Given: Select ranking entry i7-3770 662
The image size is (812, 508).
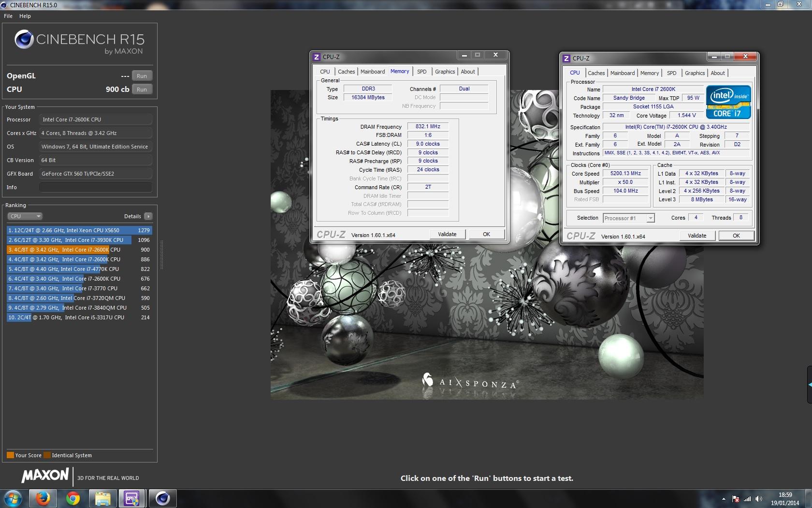Looking at the screenshot, I should (79, 288).
